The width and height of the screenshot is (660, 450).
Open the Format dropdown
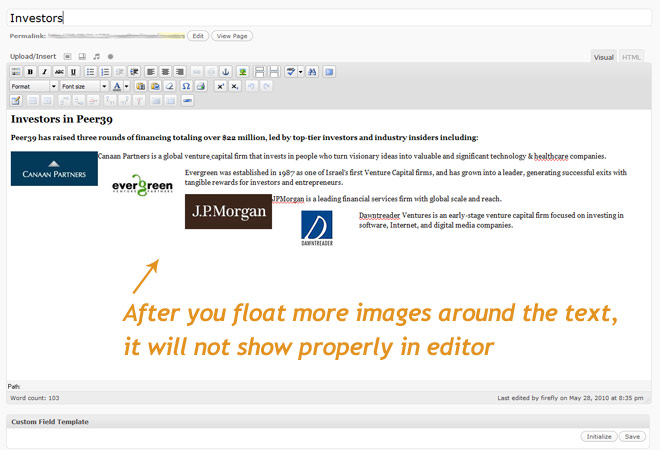(34, 86)
